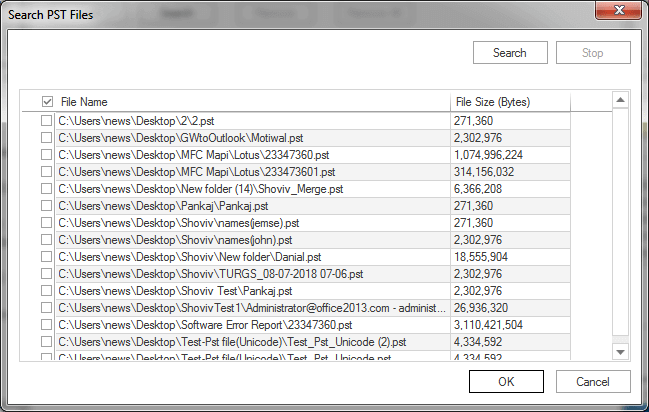Mark the names(jemse).pst checkbox
Image resolution: width=649 pixels, height=412 pixels.
pos(47,223)
